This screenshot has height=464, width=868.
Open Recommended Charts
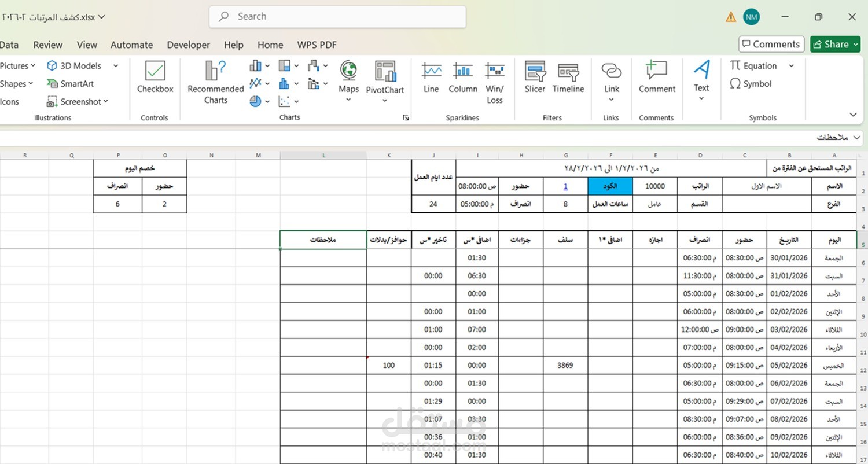(x=215, y=82)
